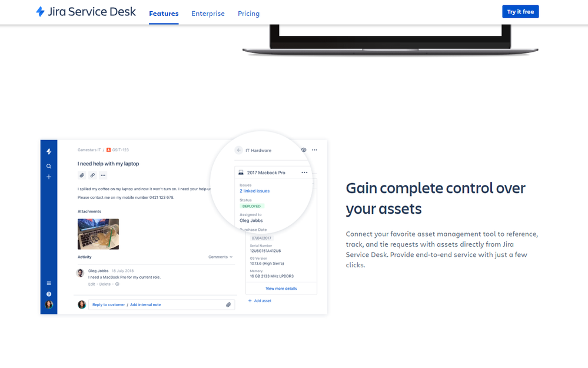Open the 2017 Macbook Pro ellipsis menu

click(304, 173)
